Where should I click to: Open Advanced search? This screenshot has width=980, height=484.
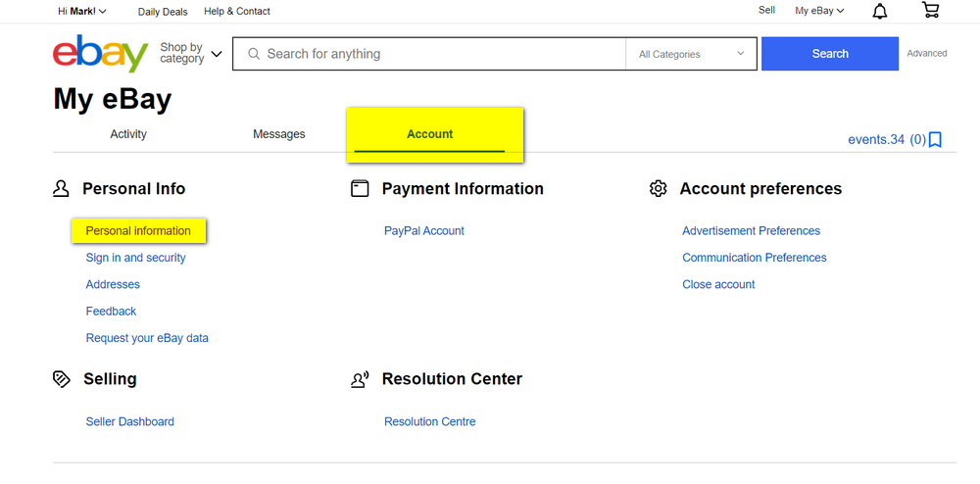click(927, 54)
